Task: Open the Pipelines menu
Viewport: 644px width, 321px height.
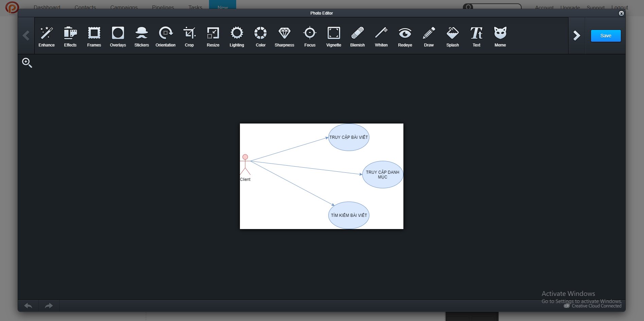Action: 163,7
